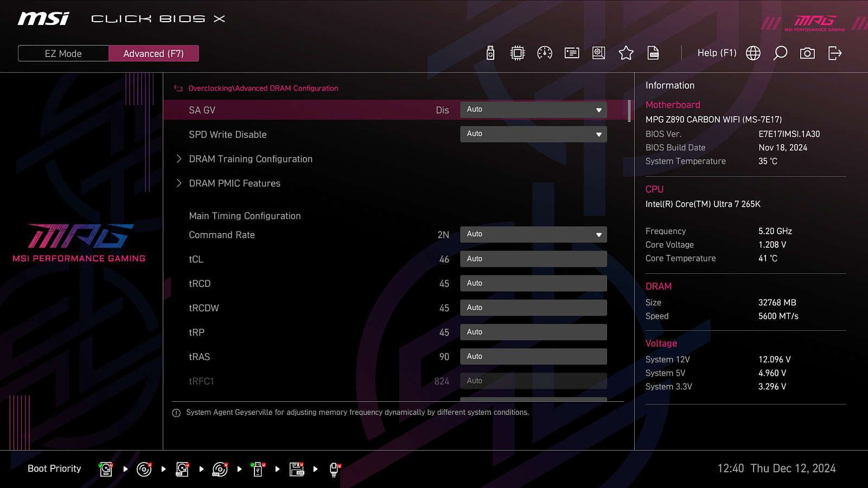Click the date and time display
This screenshot has height=488, width=868.
point(777,468)
